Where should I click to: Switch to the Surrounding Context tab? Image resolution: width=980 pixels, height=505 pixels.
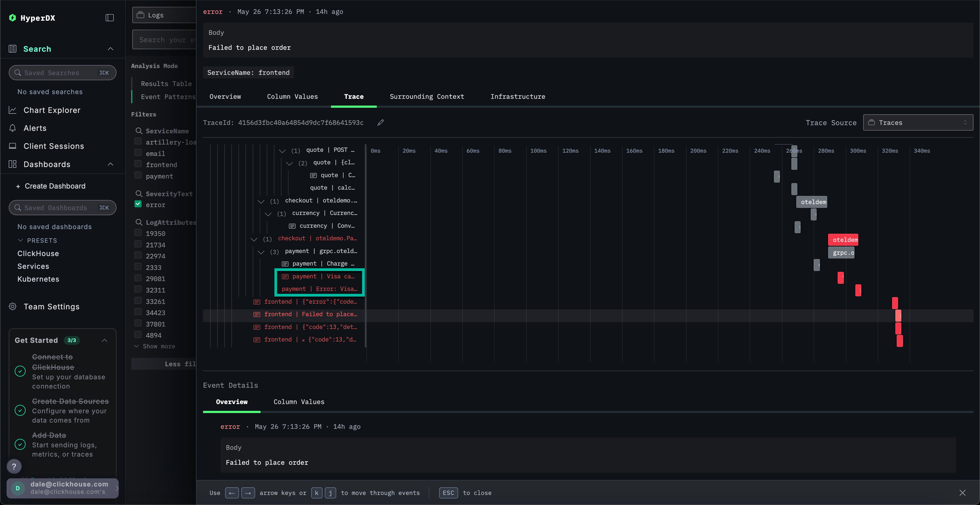pos(427,97)
